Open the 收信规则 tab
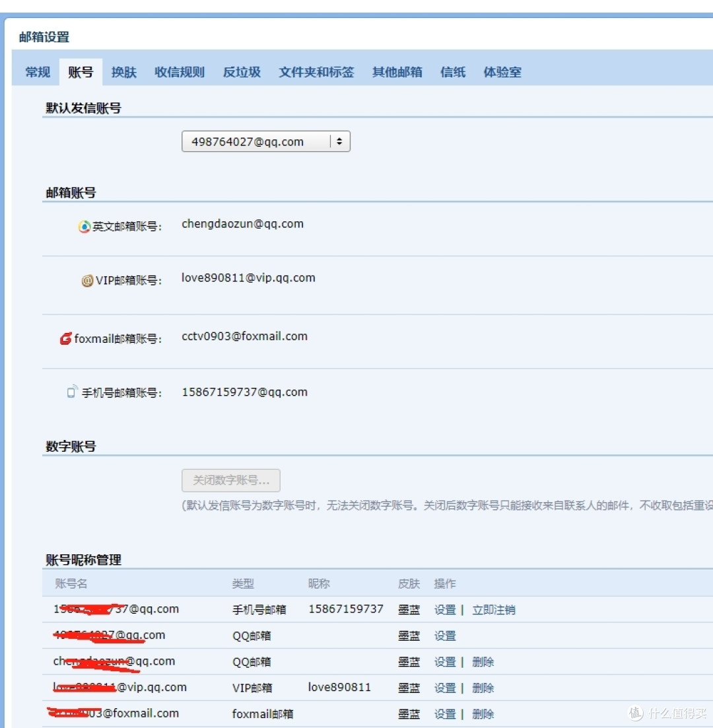This screenshot has width=713, height=728. (180, 72)
